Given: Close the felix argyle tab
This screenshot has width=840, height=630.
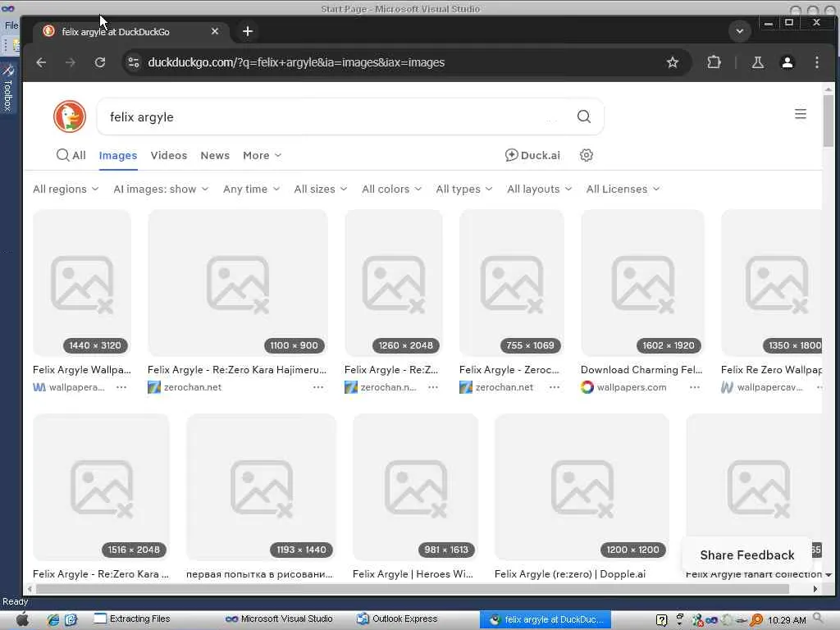Looking at the screenshot, I should 215,32.
